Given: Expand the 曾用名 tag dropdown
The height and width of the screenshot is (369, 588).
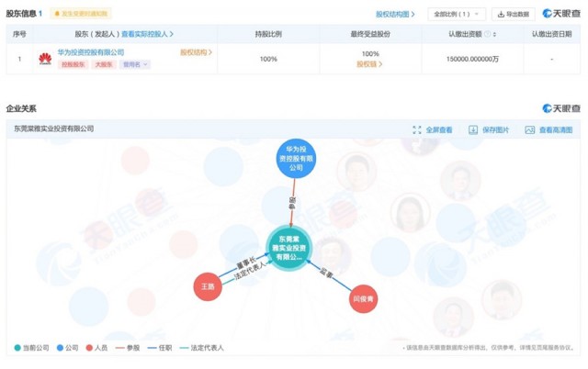Looking at the screenshot, I should click(x=135, y=64).
